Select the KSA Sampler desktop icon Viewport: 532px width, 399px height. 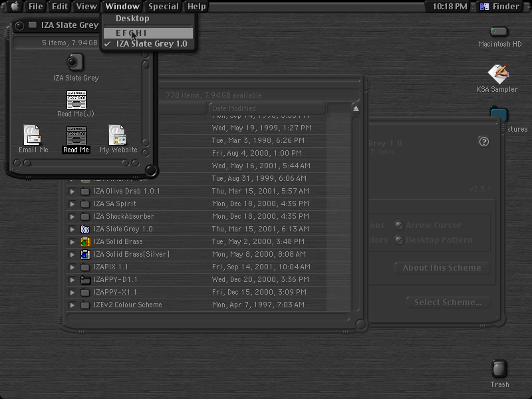tap(497, 74)
